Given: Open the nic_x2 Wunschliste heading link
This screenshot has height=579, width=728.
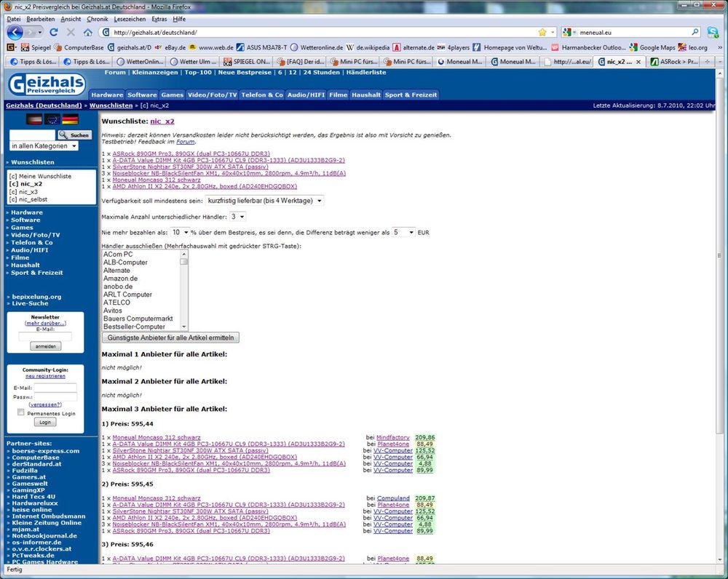Looking at the screenshot, I should (162, 121).
